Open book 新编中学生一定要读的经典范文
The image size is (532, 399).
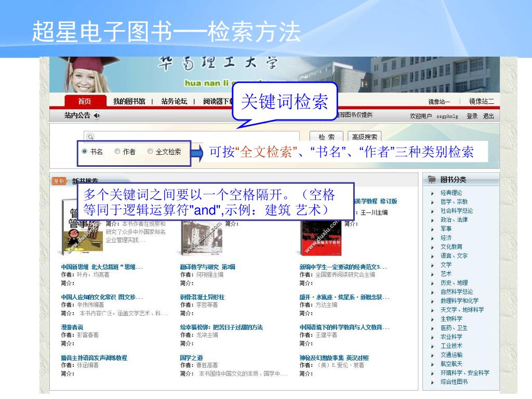343,267
